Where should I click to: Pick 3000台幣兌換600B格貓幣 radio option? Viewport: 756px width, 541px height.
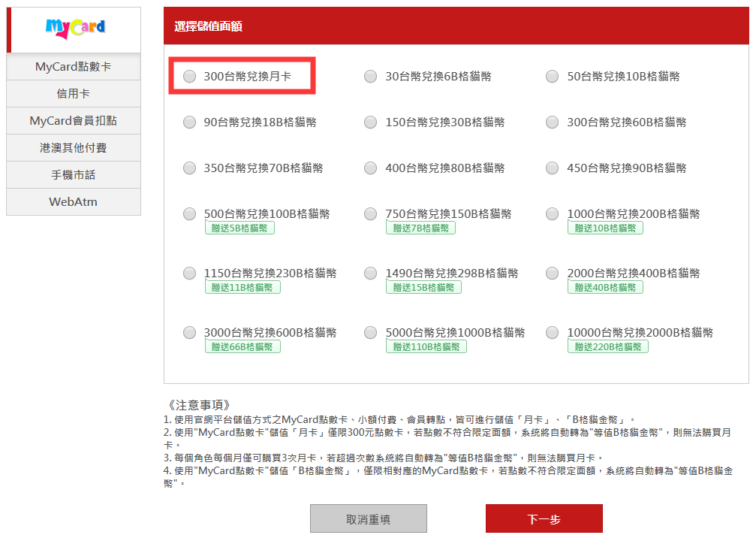[189, 333]
